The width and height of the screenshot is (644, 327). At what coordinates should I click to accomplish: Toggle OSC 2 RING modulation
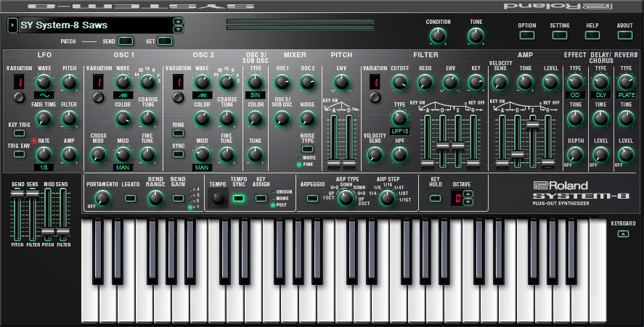click(178, 133)
